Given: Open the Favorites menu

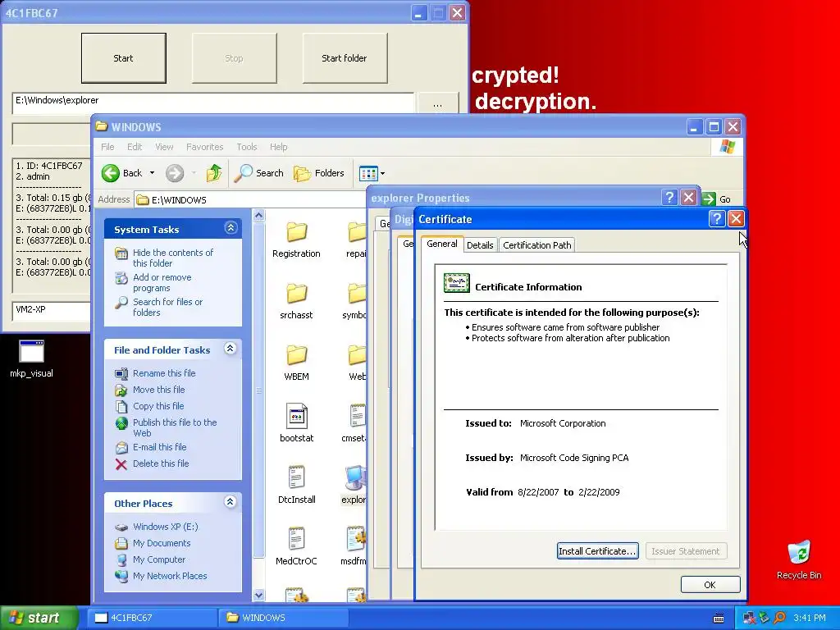Looking at the screenshot, I should pyautogui.click(x=204, y=147).
